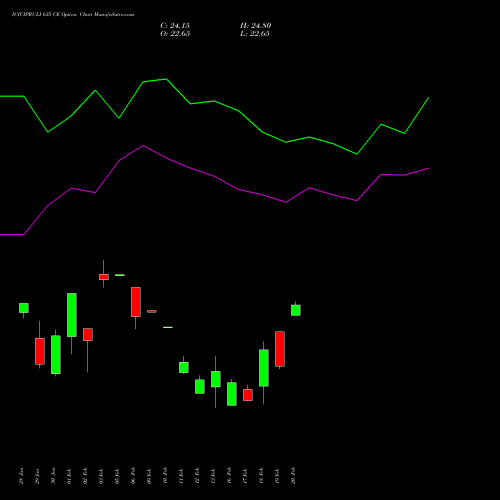500x500 pixels.
Task: Select the green 18 Feb candlestick
Action: [x=264, y=368]
